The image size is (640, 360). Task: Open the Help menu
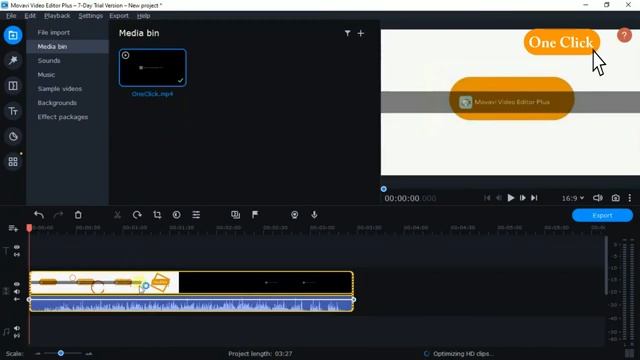tap(143, 16)
